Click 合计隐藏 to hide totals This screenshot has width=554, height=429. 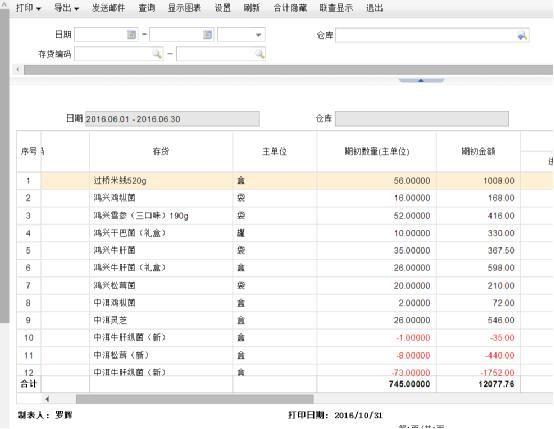click(x=290, y=8)
